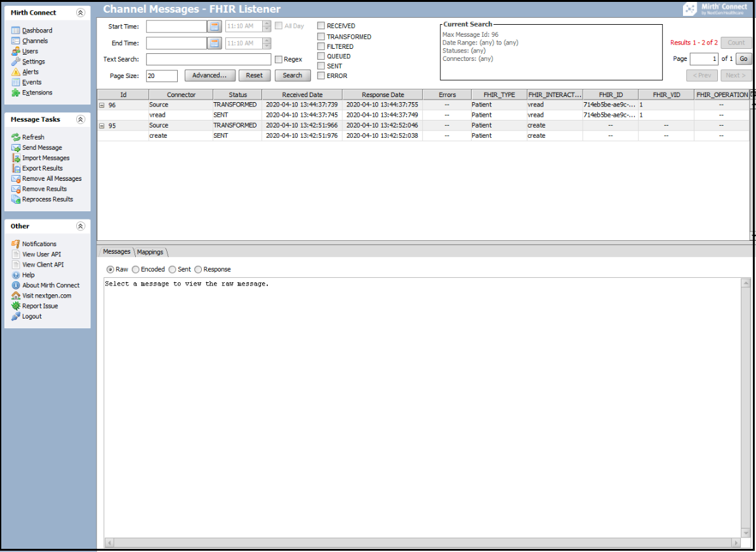Click the View Client API icon
Screen dimensions: 756x552
pos(15,265)
